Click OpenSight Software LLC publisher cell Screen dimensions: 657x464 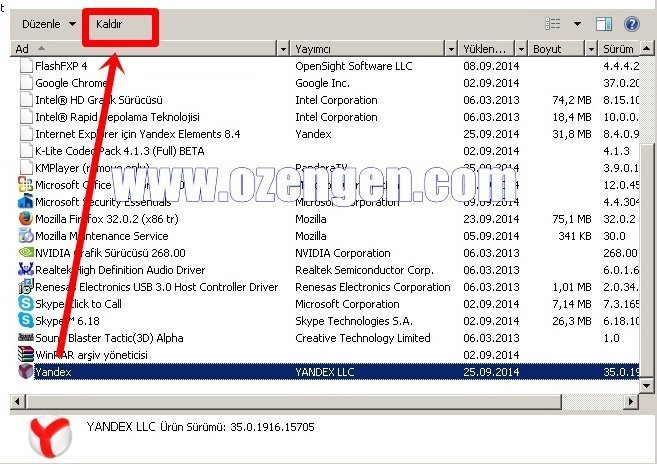pyautogui.click(x=354, y=66)
